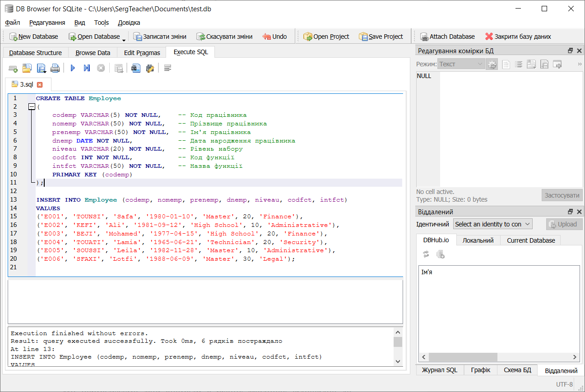
Task: Close the 3.sql editor tab
Action: pos(40,84)
